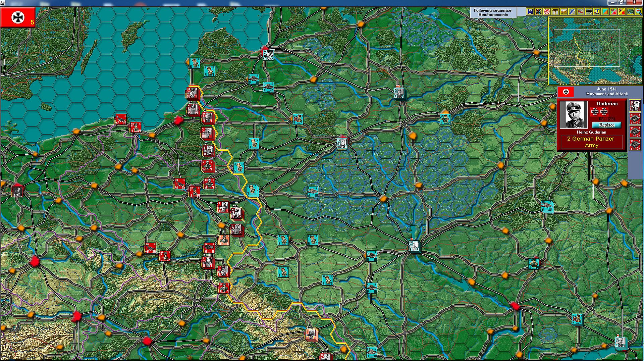Click the June 1941 Movement and Attack phase text
The height and width of the screenshot is (361, 644).
coord(607,91)
